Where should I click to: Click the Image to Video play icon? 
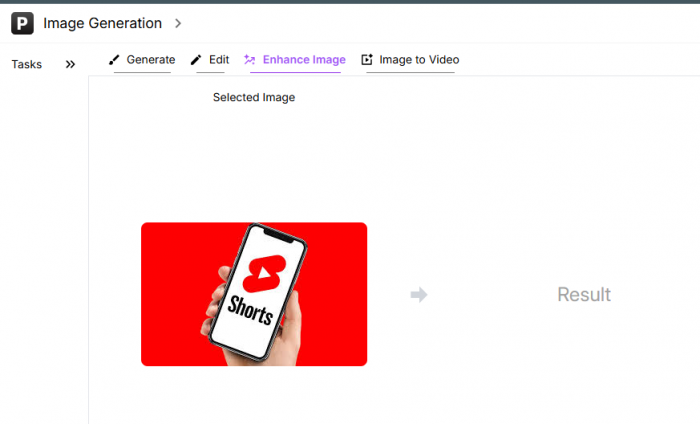click(367, 60)
